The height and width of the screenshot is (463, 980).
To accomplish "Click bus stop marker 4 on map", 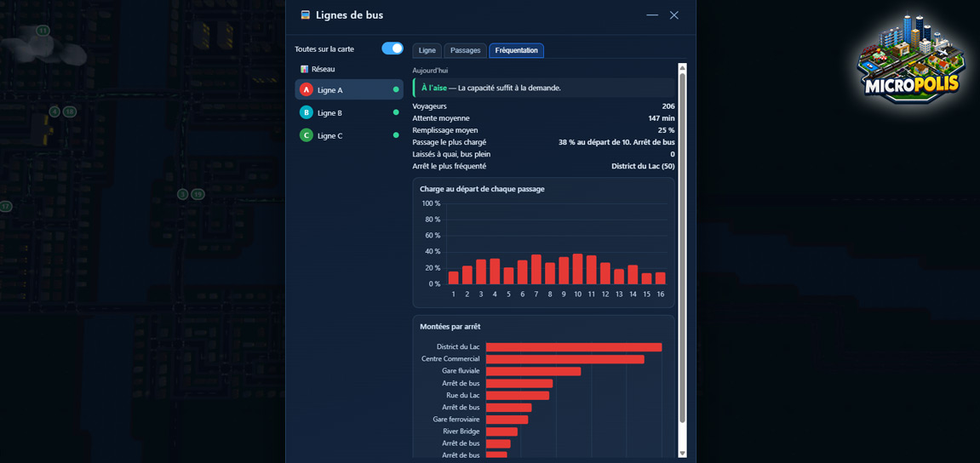I will tap(55, 111).
